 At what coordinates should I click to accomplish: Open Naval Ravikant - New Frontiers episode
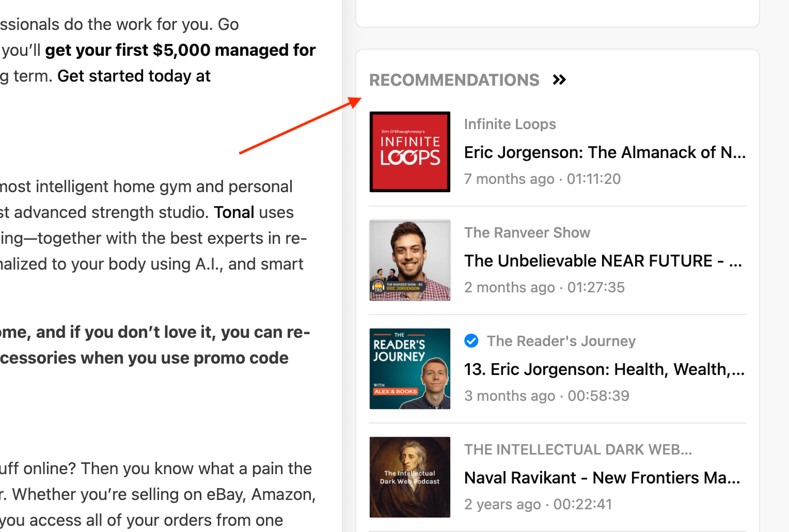point(603,478)
